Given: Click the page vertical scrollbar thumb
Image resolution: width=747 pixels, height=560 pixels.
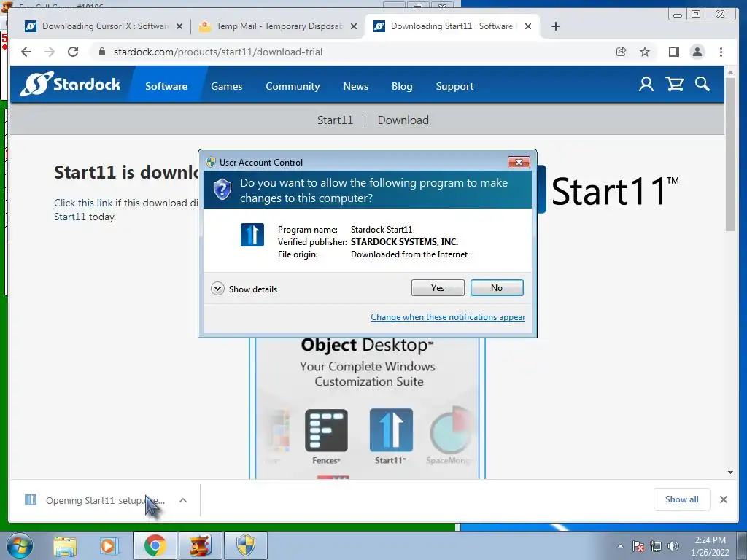Looking at the screenshot, I should click(x=730, y=155).
